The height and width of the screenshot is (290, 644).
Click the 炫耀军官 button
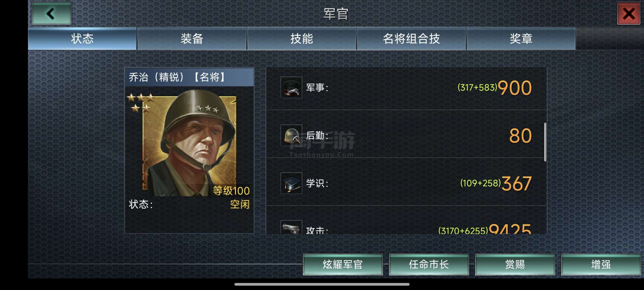[x=343, y=265]
